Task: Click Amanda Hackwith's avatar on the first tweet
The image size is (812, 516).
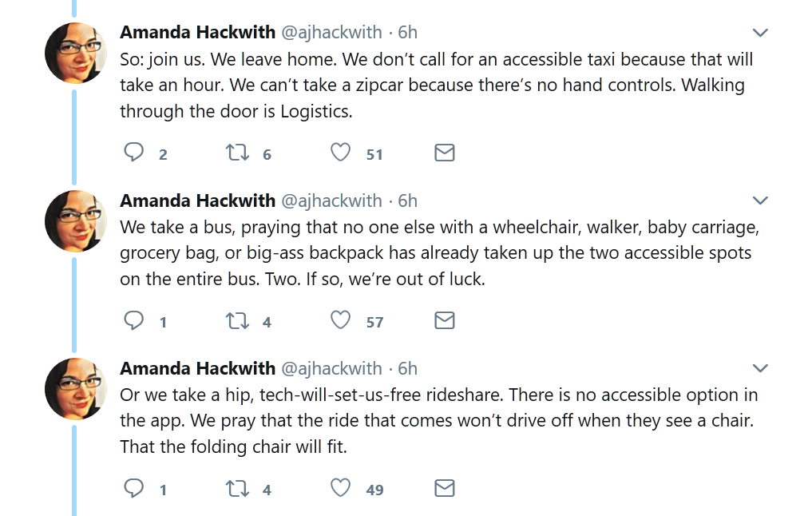Action: (x=76, y=54)
